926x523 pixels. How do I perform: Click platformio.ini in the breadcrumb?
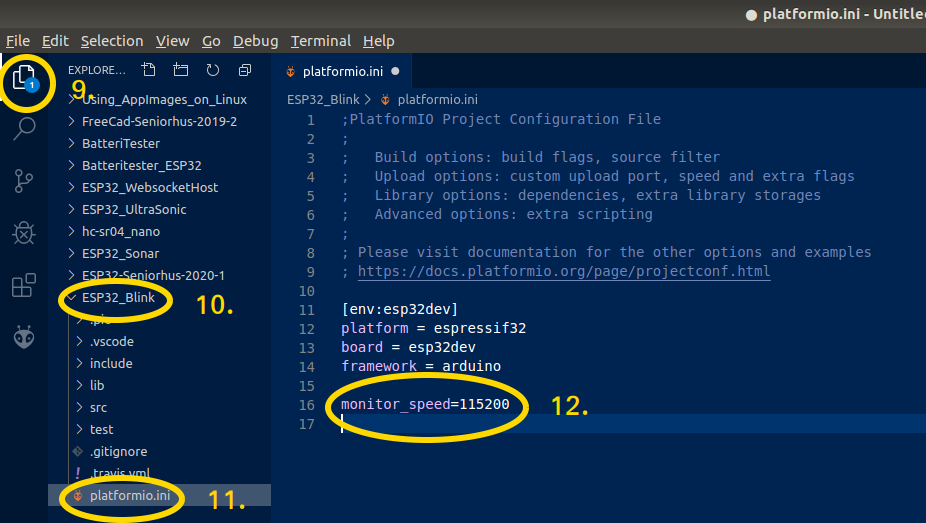438,100
